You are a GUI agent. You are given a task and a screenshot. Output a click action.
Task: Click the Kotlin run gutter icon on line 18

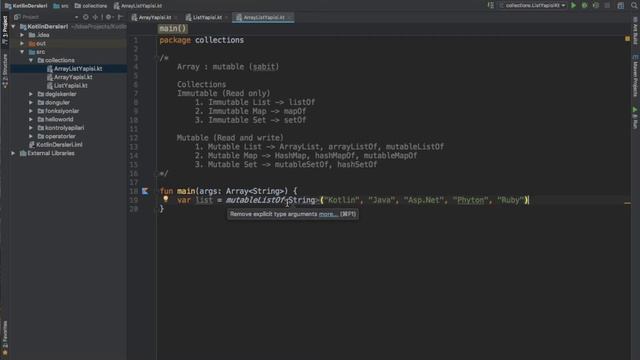point(145,191)
